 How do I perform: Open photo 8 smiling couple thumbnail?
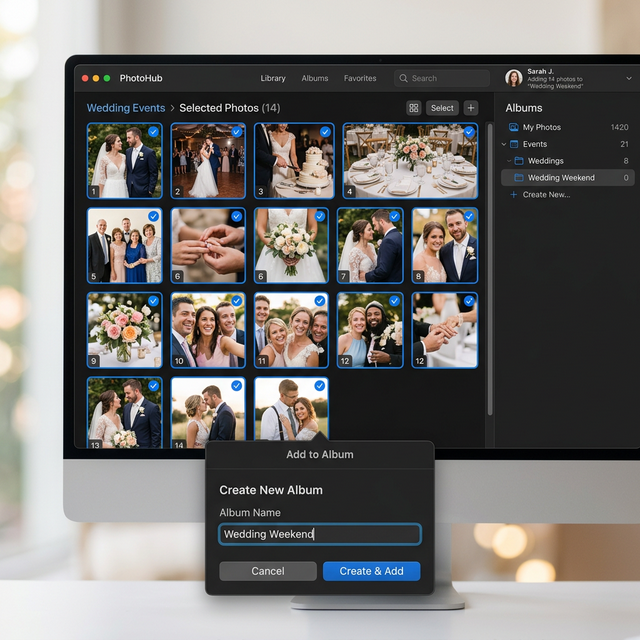point(444,245)
